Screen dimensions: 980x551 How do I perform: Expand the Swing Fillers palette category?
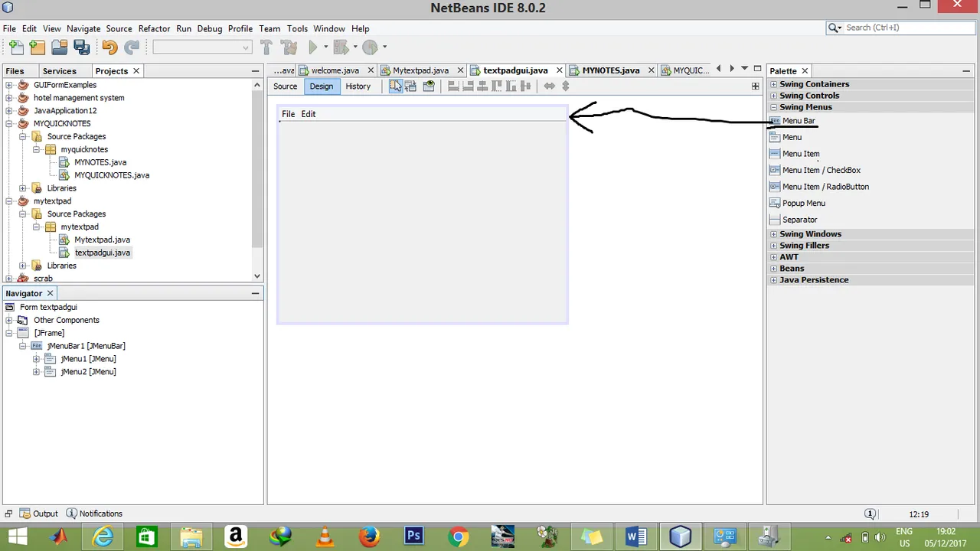pos(774,246)
